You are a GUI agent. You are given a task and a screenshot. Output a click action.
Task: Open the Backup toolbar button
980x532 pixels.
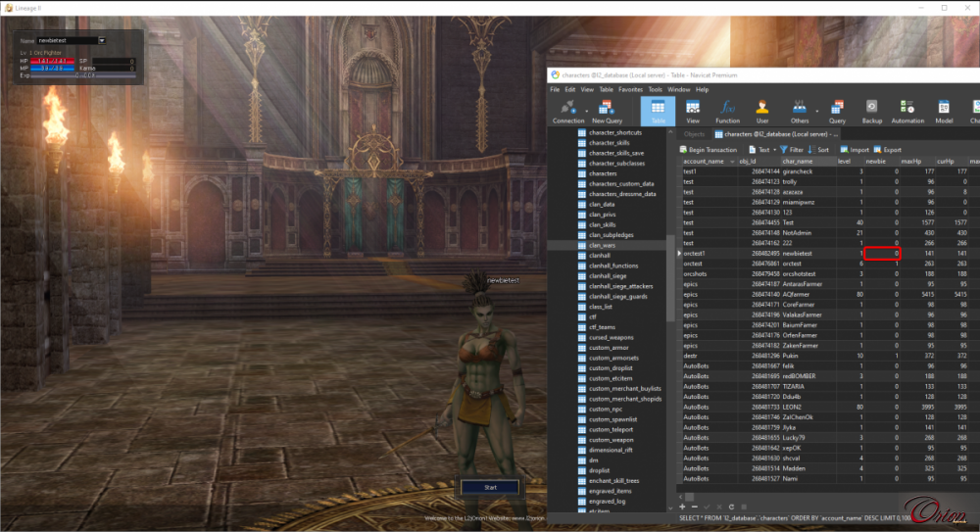(x=871, y=112)
